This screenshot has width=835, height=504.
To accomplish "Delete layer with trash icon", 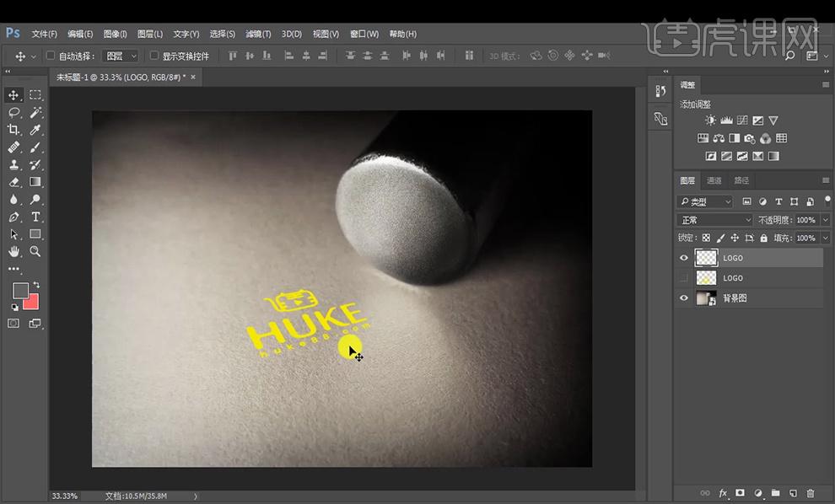I will 811,493.
